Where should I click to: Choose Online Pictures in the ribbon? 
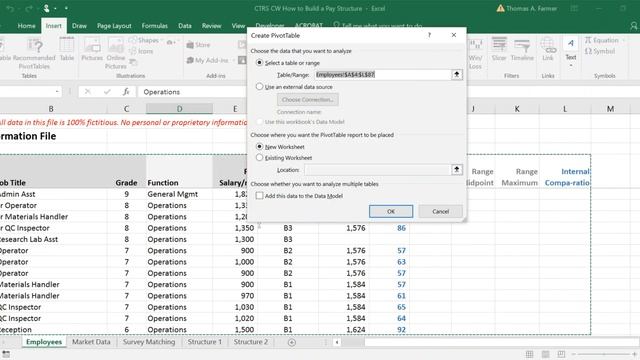[116, 53]
